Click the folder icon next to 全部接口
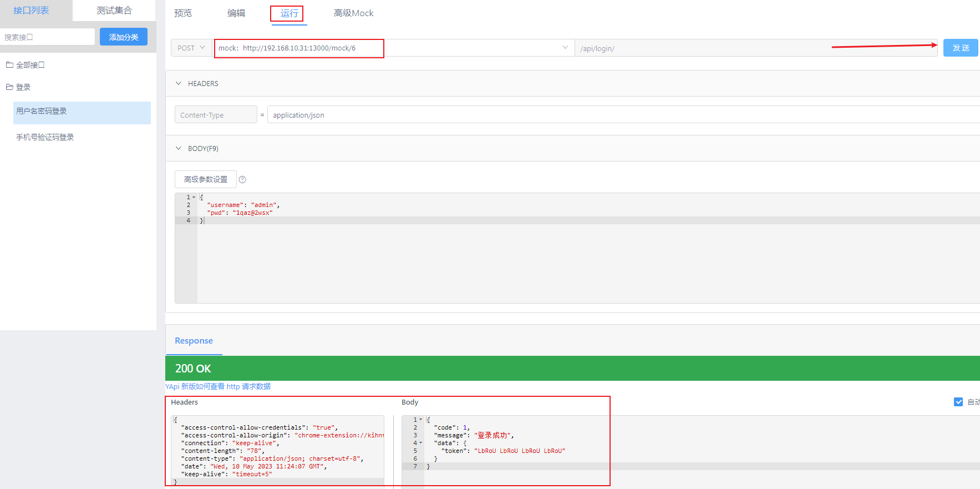 coord(9,65)
